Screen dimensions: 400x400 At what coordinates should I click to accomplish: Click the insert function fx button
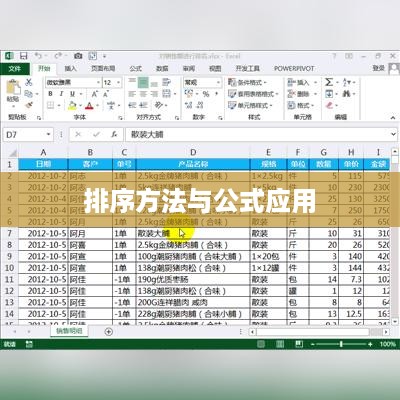coord(114,134)
